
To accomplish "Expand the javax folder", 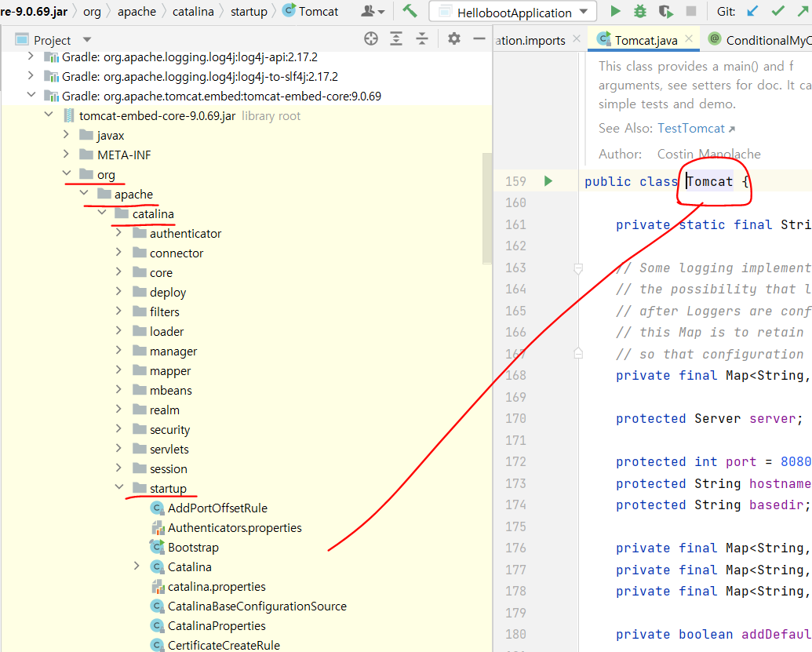I will coord(66,135).
